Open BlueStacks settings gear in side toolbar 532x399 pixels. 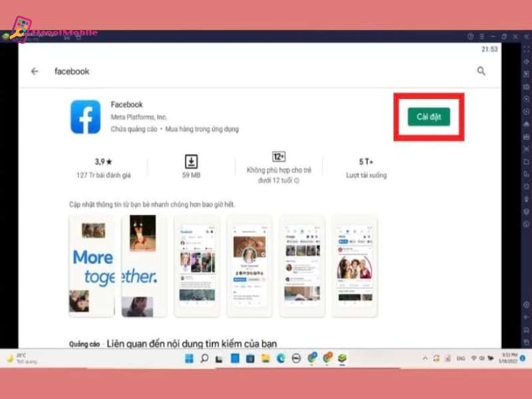(x=527, y=305)
